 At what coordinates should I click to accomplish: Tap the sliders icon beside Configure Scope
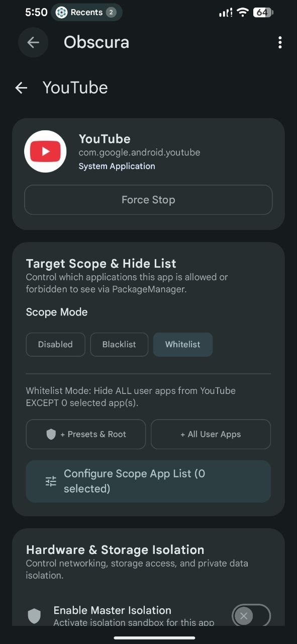[51, 481]
